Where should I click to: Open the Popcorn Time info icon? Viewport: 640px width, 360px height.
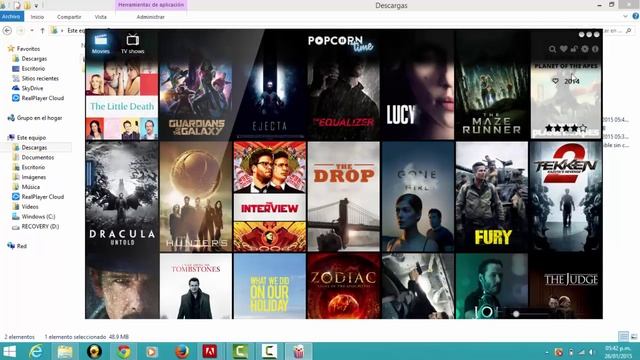pyautogui.click(x=595, y=49)
